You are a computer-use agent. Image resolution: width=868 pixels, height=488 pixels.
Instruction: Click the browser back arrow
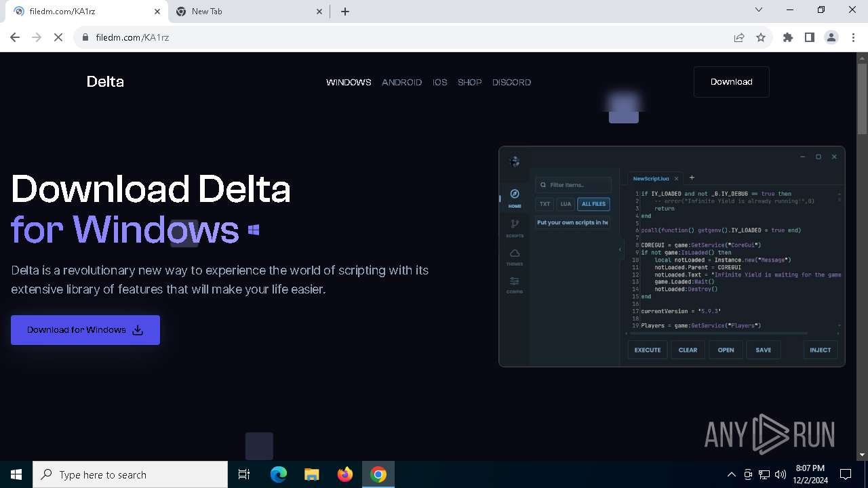15,37
